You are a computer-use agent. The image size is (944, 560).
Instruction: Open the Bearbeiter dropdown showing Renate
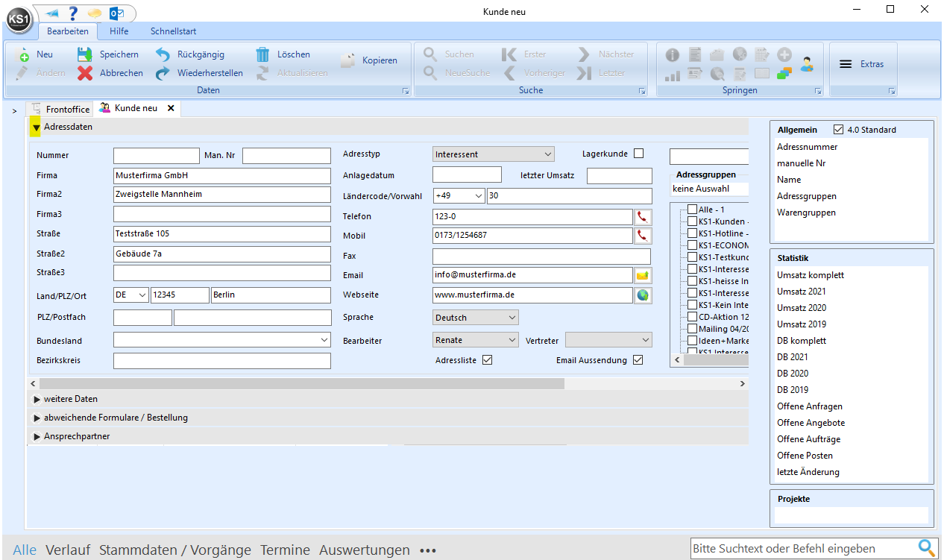pyautogui.click(x=475, y=340)
